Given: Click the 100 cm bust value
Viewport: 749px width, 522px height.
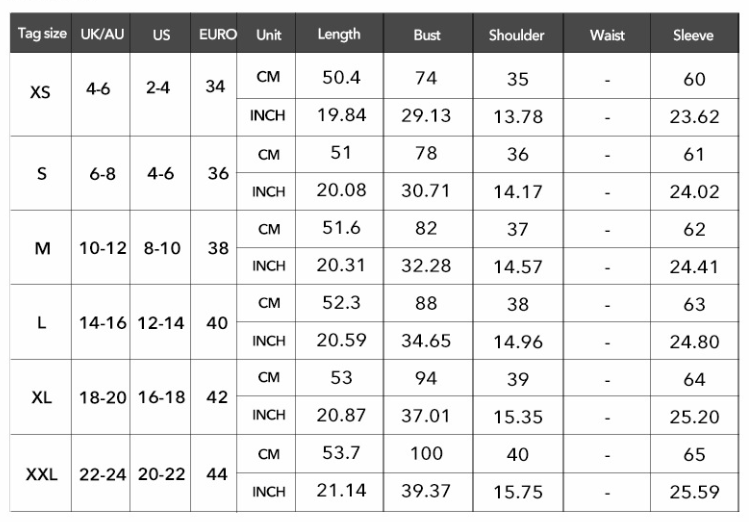Looking at the screenshot, I should [x=426, y=454].
